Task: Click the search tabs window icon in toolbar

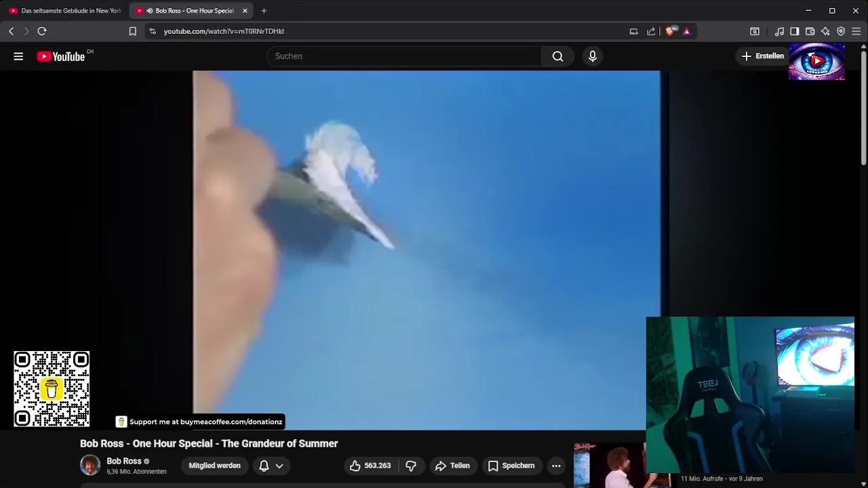Action: click(x=755, y=31)
